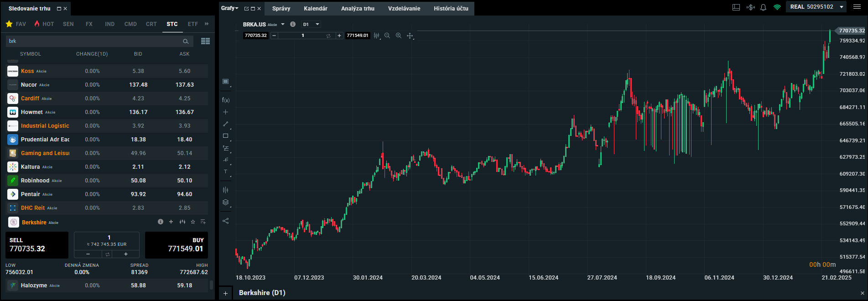Click the SELL 770735.32 button

(x=37, y=245)
